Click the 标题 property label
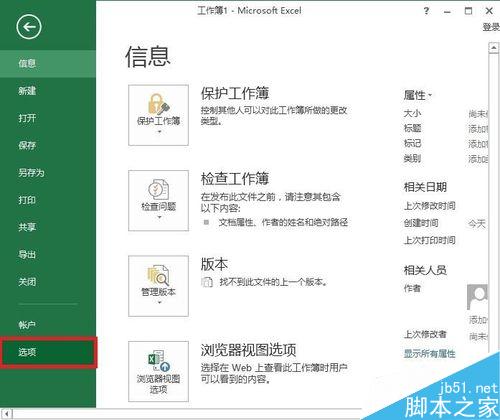500x420 pixels. 412,128
